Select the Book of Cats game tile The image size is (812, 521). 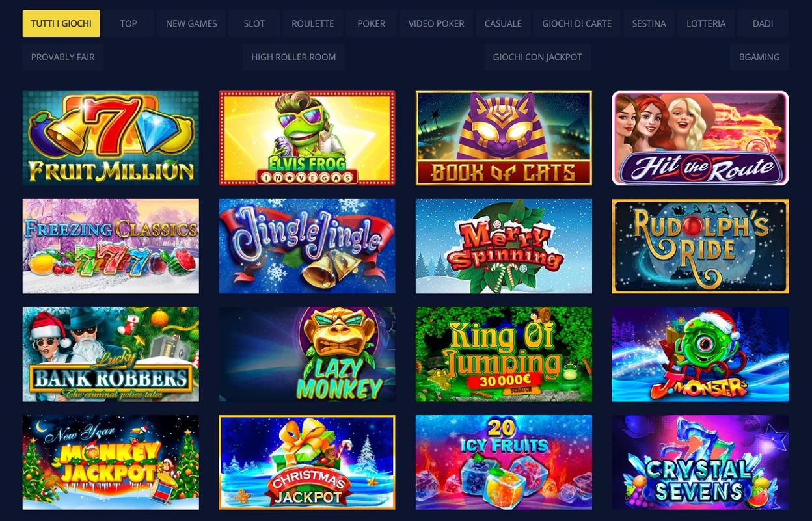[504, 138]
